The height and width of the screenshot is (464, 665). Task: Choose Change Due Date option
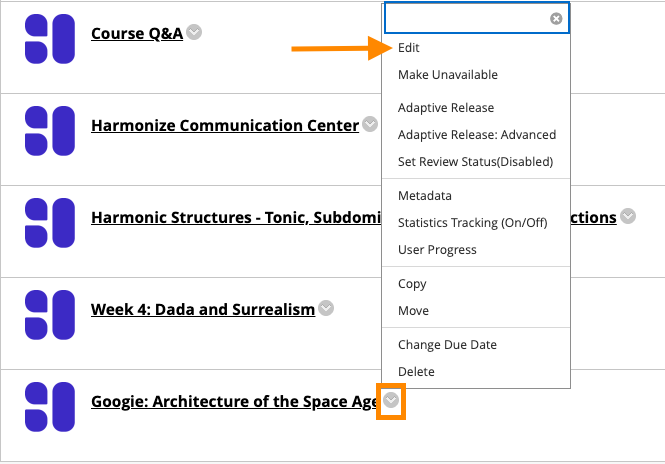point(447,345)
